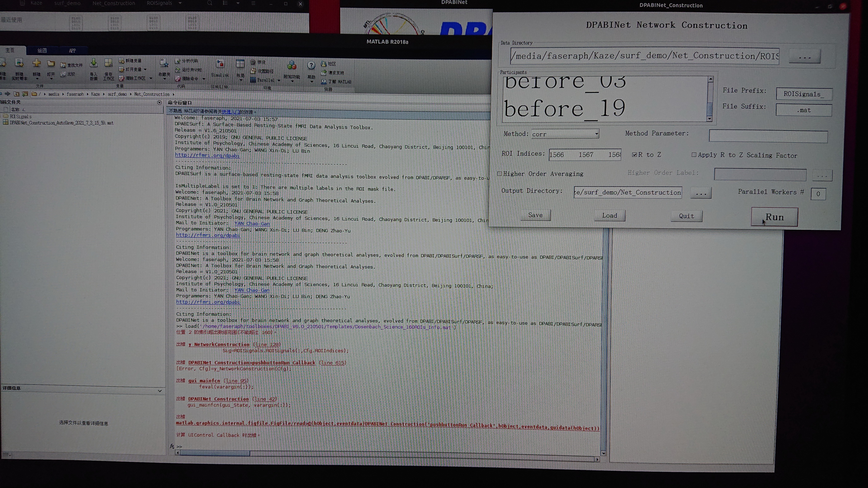868x488 pixels.
Task: Click the Method Parameter input field
Action: point(768,136)
